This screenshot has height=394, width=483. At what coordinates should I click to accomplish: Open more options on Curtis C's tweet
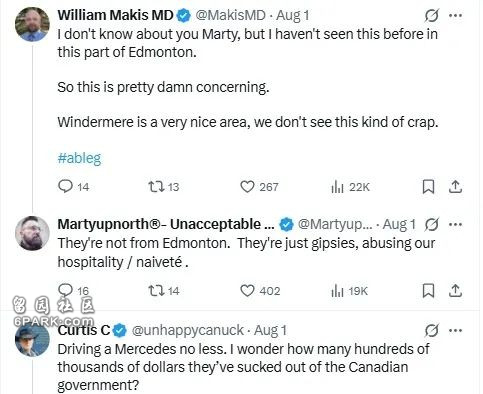(x=456, y=331)
